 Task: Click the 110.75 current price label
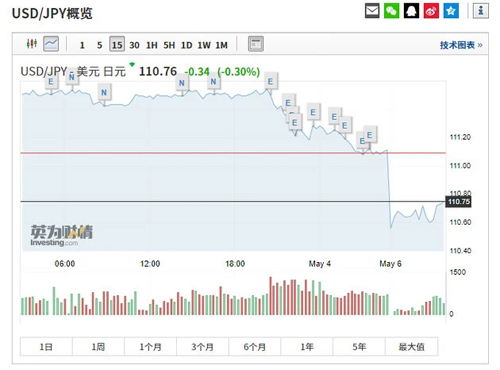pyautogui.click(x=459, y=202)
